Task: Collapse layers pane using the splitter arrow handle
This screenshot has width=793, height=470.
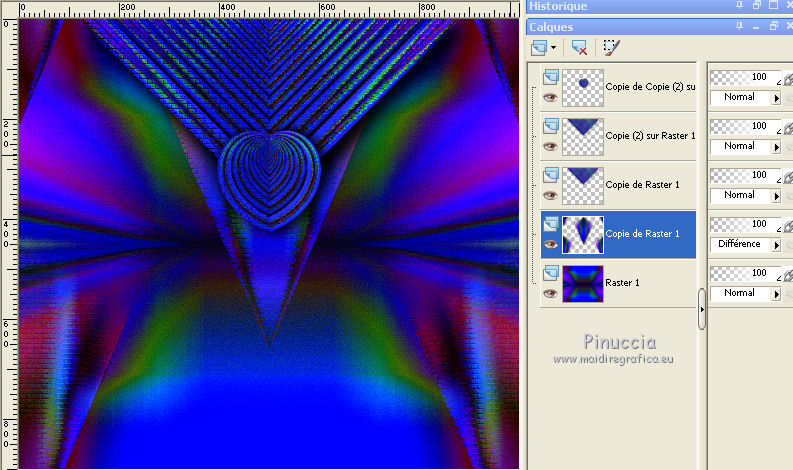Action: point(702,309)
